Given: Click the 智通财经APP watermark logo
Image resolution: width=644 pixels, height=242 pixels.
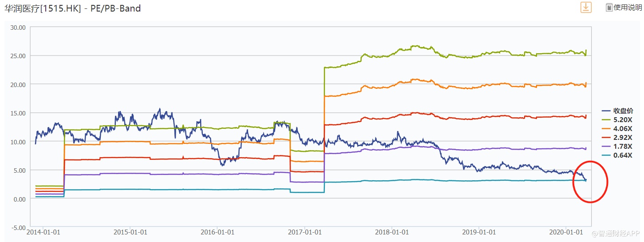Looking at the screenshot, I should pos(617,233).
